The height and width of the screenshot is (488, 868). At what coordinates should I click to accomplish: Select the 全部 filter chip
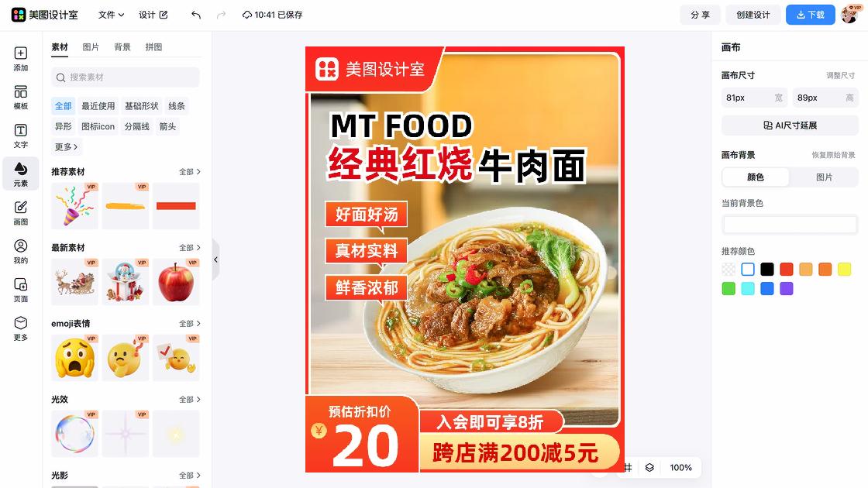coord(63,105)
